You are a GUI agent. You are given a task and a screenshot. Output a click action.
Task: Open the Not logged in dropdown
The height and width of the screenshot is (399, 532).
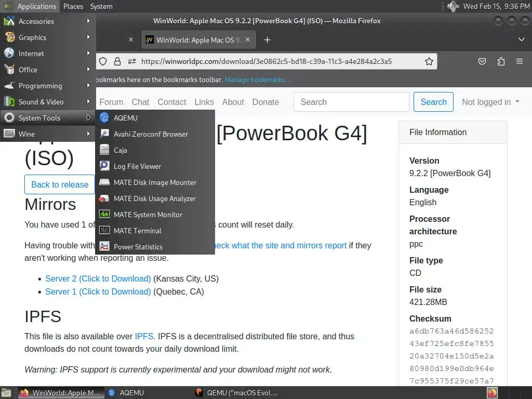click(490, 102)
